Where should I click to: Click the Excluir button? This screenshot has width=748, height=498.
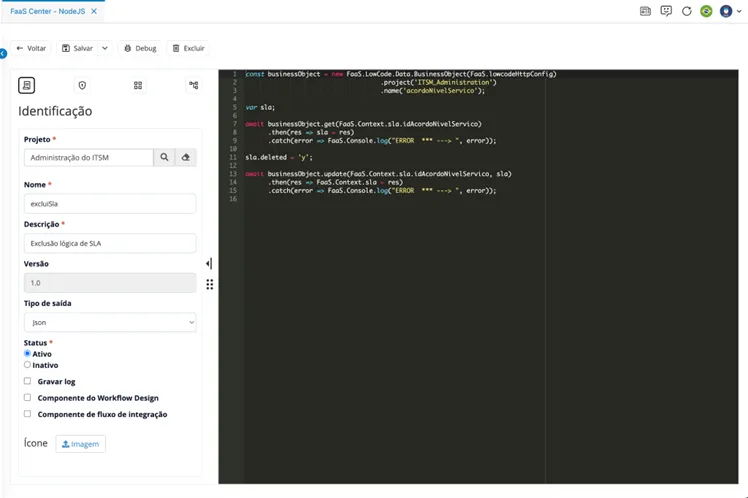pos(188,48)
